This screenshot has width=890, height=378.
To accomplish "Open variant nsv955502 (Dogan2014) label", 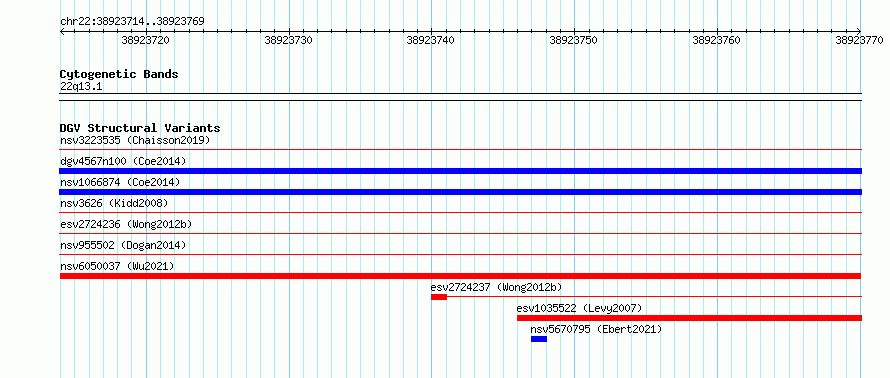I will coord(123,245).
